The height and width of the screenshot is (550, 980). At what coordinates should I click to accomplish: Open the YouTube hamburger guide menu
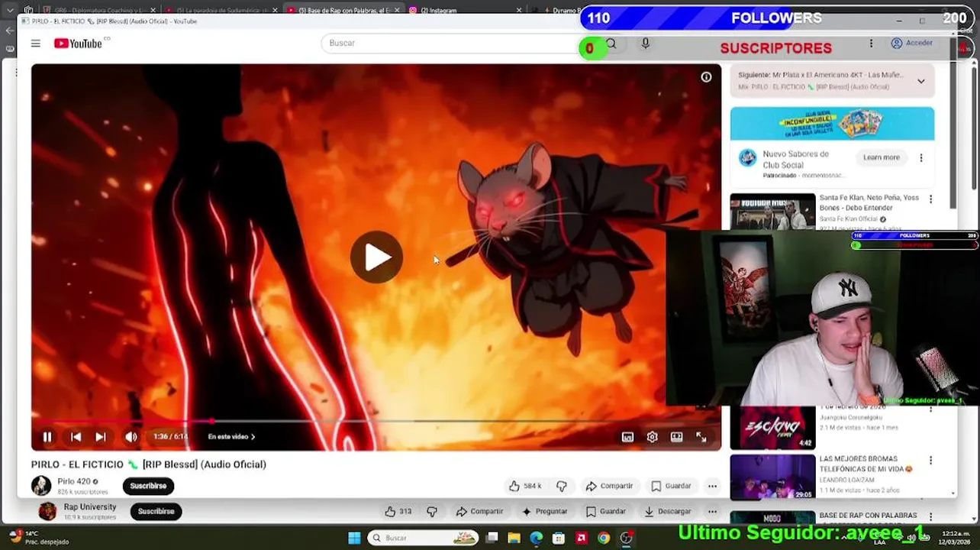pyautogui.click(x=35, y=44)
